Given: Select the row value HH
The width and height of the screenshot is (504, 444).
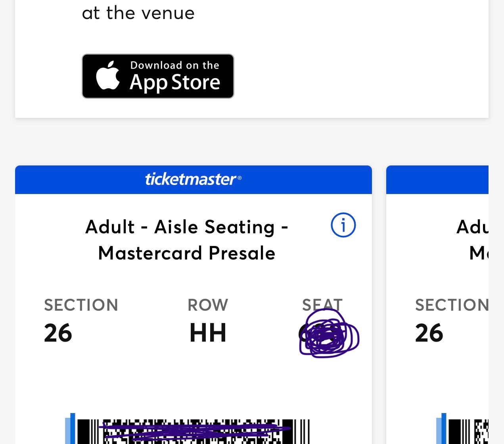Looking at the screenshot, I should click(208, 333).
